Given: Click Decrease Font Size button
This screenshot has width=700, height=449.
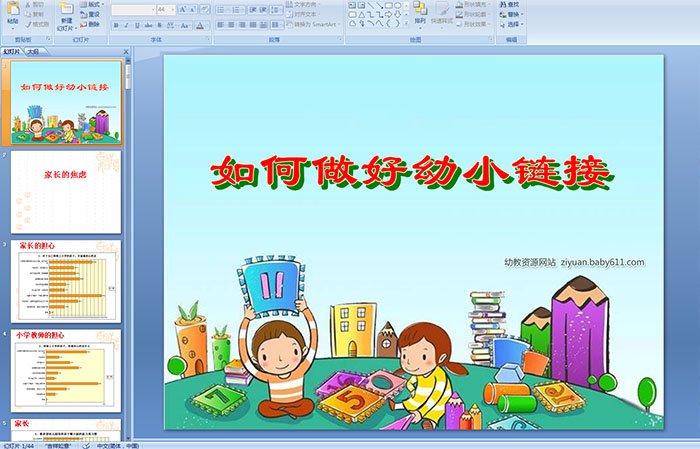Looking at the screenshot, I should click(192, 10).
